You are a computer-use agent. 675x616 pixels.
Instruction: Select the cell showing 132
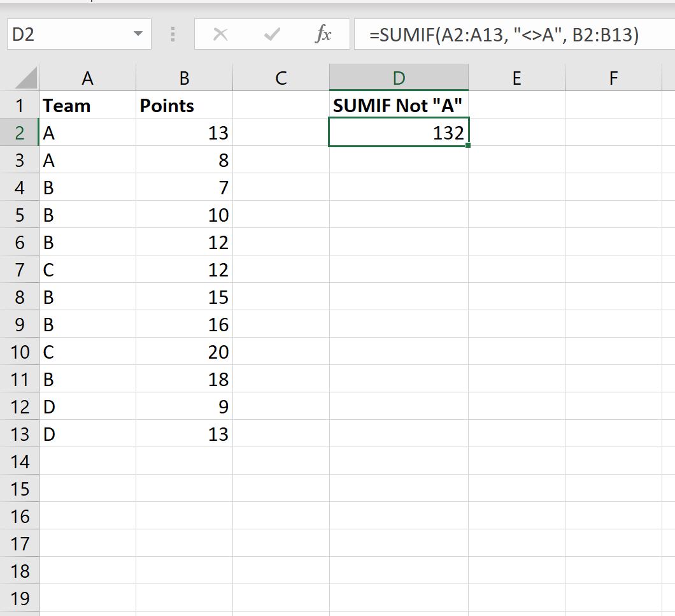(x=399, y=133)
